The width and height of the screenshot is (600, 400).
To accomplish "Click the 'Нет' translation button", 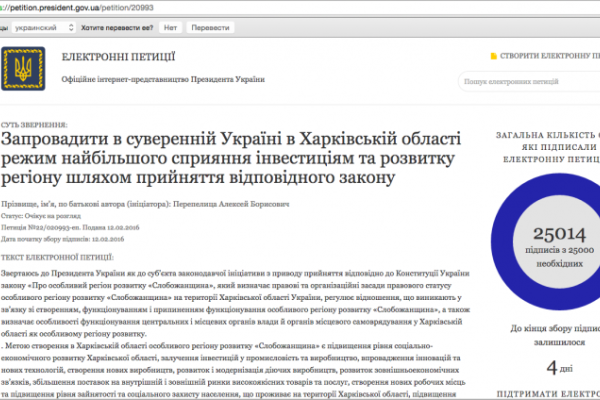I will tap(170, 28).
